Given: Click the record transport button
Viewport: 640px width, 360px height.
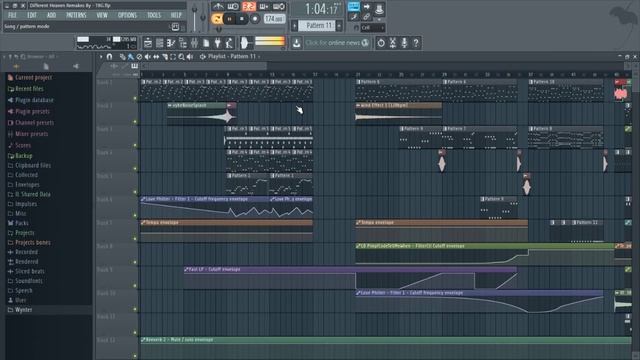Looking at the screenshot, I should tap(255, 19).
